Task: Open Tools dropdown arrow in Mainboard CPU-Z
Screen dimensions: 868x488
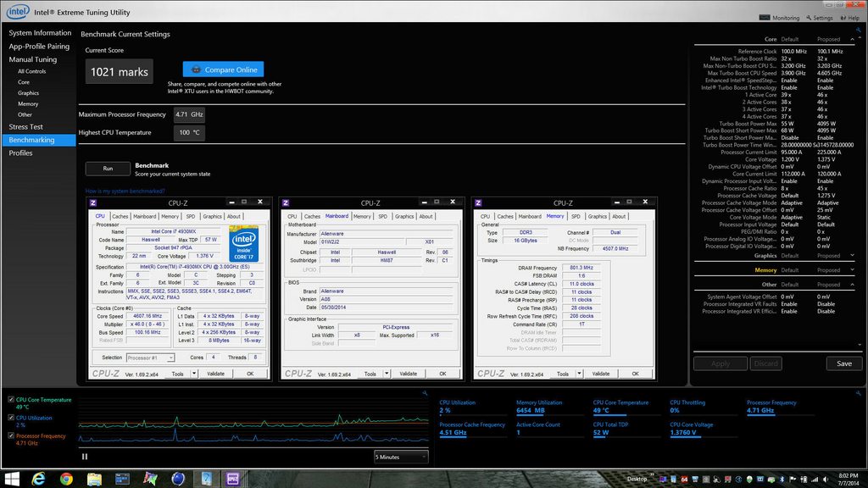Action: (387, 374)
